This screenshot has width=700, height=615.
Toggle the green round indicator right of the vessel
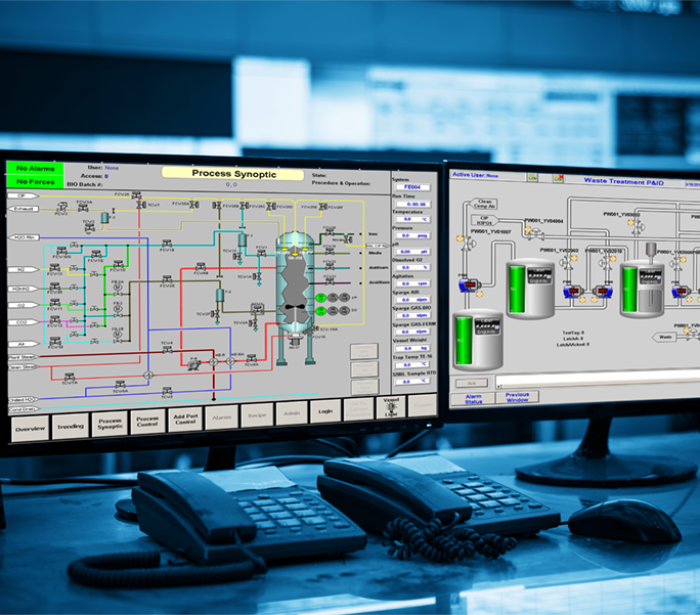(x=322, y=298)
